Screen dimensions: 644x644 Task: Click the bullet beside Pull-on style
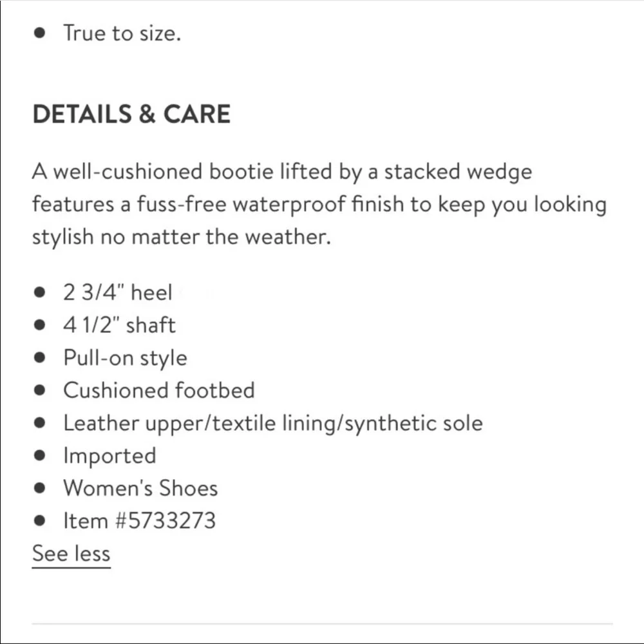41,359
